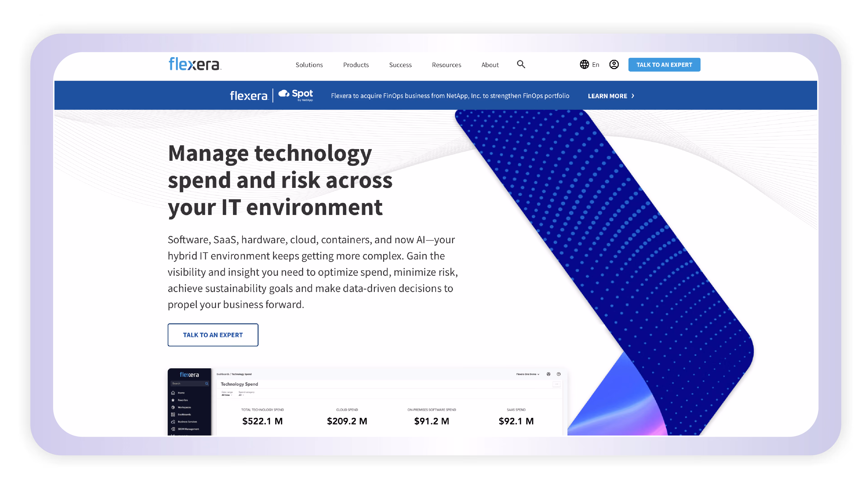The width and height of the screenshot is (868, 488).
Task: Open the site search magnifier icon
Action: 521,64
